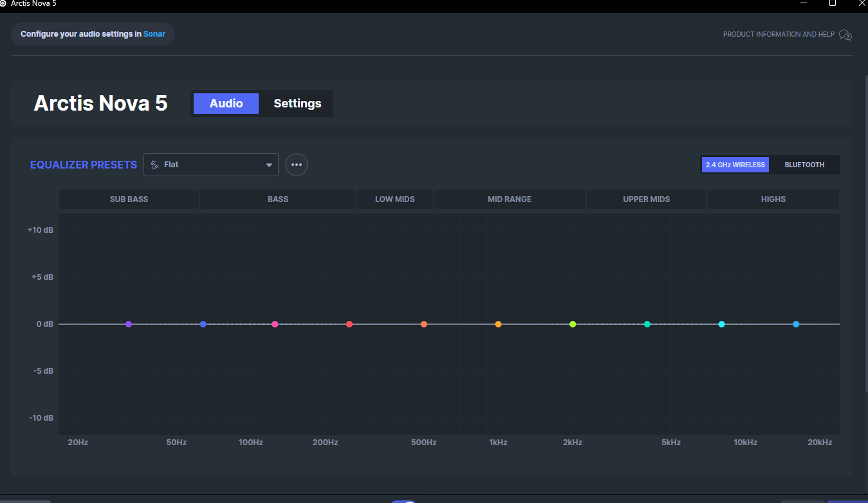868x503 pixels.
Task: Click the product help chat bubble icon
Action: tap(845, 35)
